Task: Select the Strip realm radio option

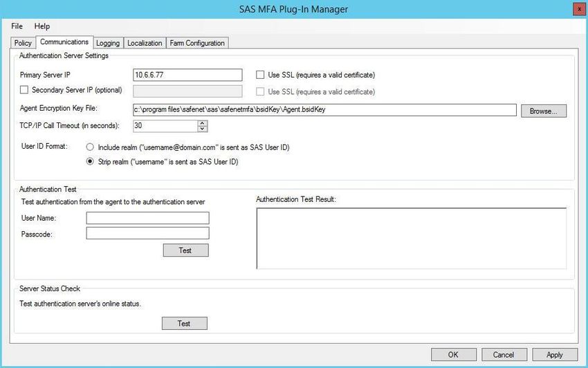Action: click(90, 161)
